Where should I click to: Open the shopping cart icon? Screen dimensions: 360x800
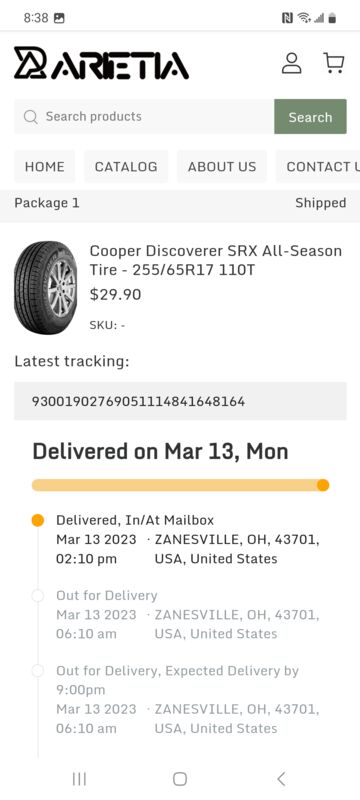click(x=334, y=63)
